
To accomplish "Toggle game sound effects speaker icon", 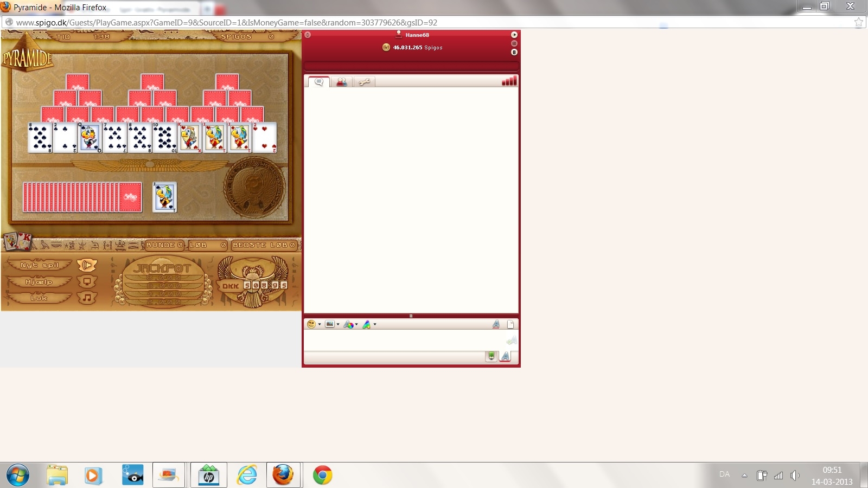I will [87, 265].
